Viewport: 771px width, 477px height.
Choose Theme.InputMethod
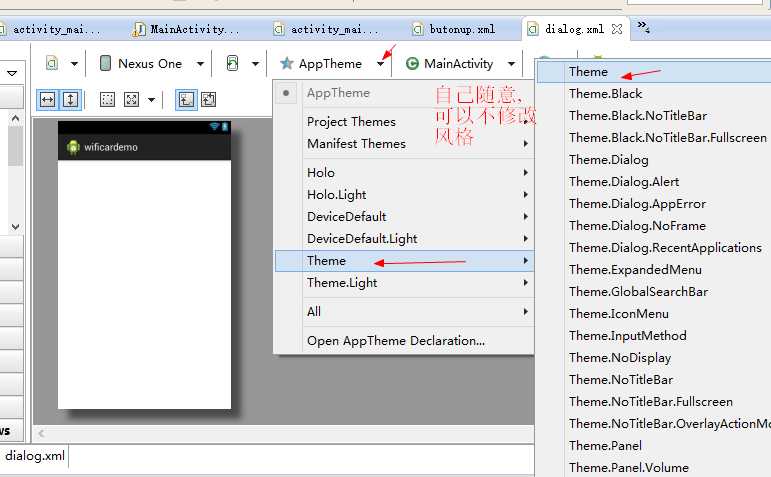(654, 336)
